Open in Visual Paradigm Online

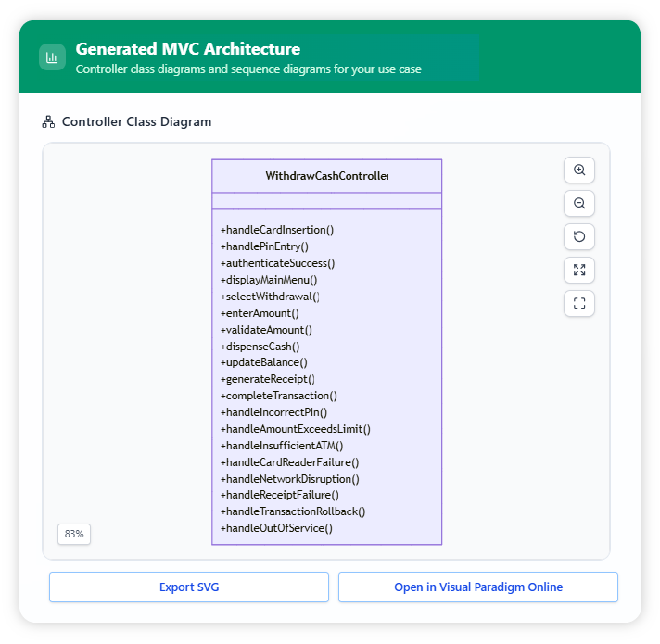tap(477, 587)
